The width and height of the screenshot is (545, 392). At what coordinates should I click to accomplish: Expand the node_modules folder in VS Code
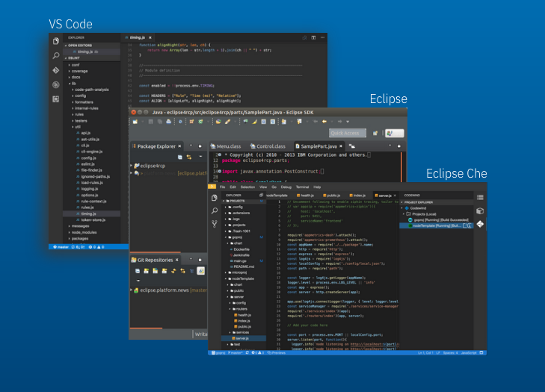(x=84, y=232)
